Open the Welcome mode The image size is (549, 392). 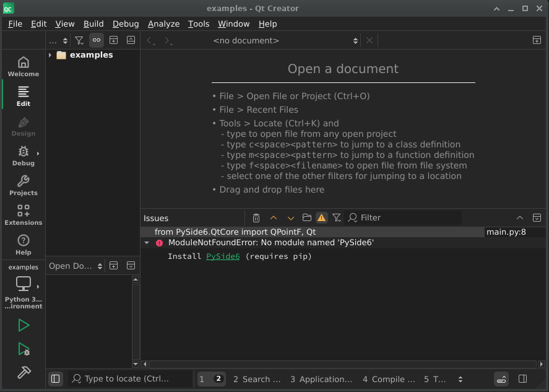click(x=24, y=66)
